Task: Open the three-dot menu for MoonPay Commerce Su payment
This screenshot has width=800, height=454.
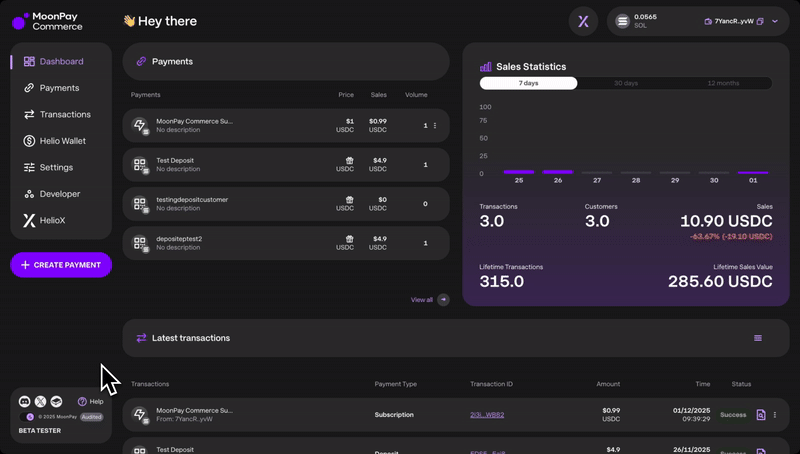Action: (435, 125)
